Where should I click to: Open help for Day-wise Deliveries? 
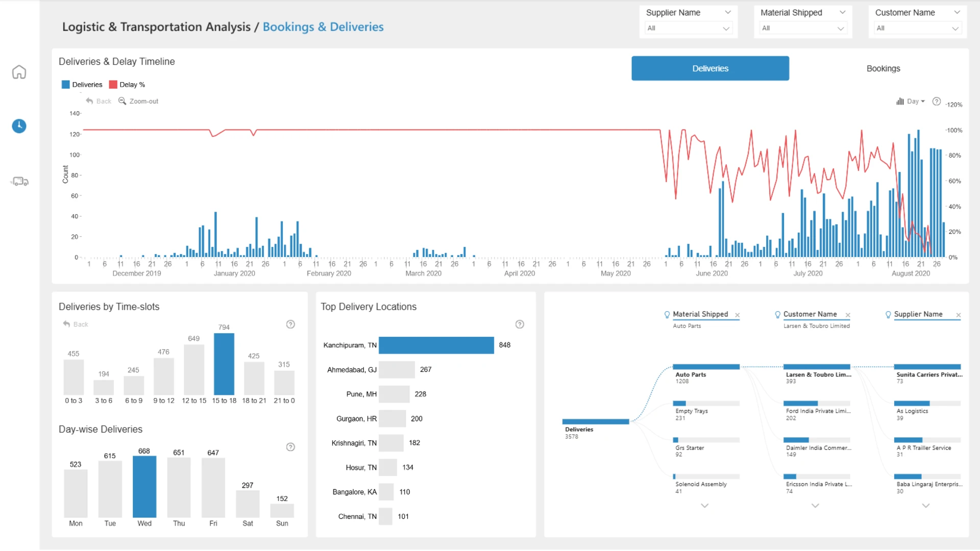pyautogui.click(x=290, y=447)
